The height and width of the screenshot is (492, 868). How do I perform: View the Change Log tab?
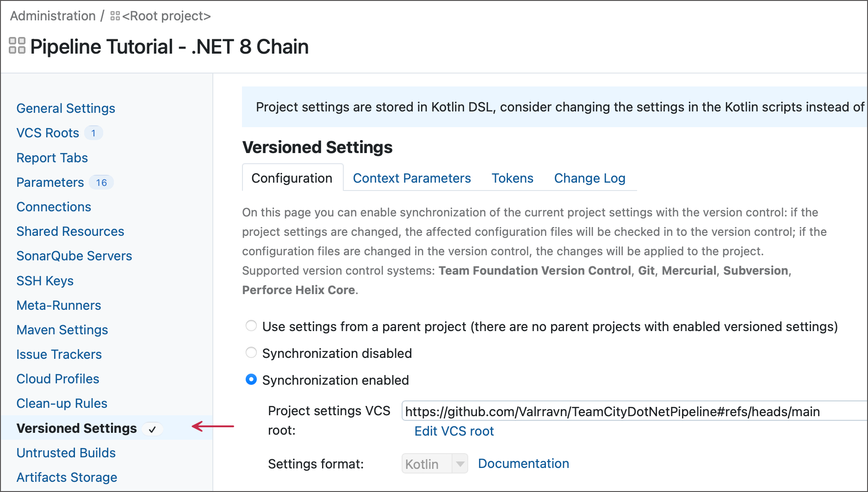point(589,178)
